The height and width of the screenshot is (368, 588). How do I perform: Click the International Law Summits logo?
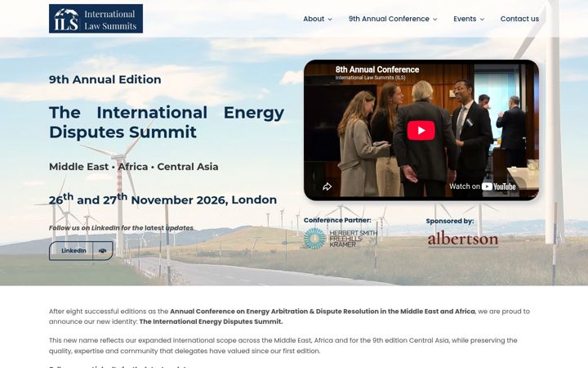tap(96, 19)
